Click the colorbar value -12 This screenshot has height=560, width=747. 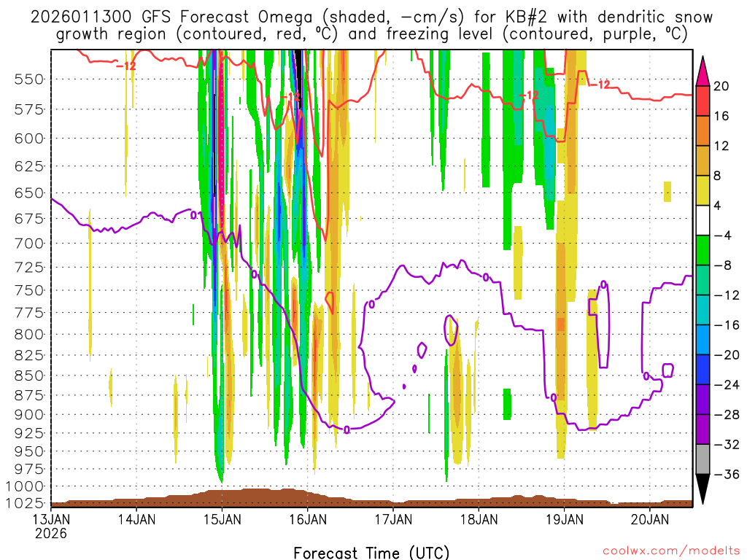(727, 295)
